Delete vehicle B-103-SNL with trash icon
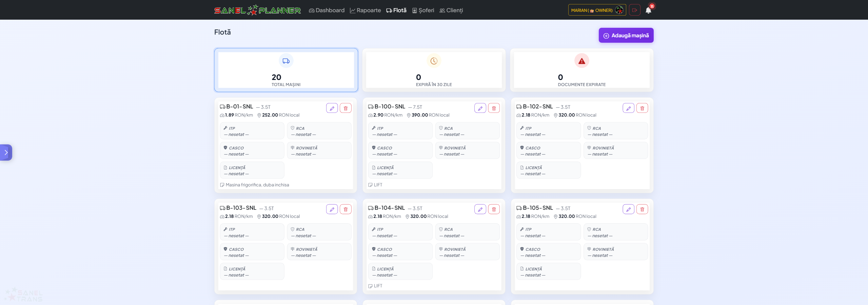 (x=346, y=209)
